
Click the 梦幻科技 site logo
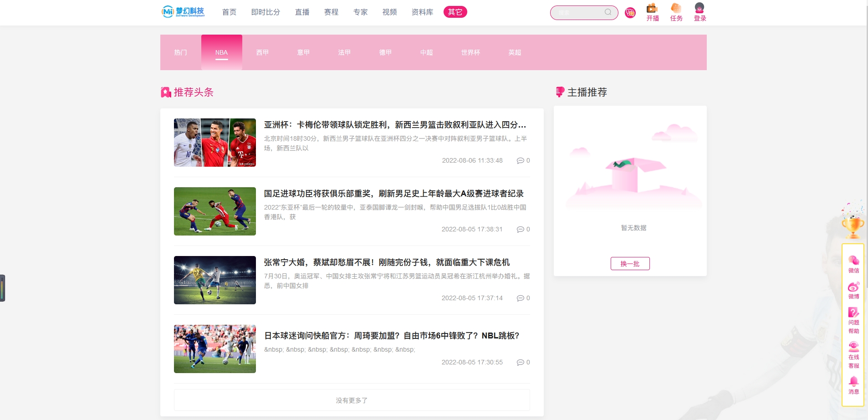point(183,12)
